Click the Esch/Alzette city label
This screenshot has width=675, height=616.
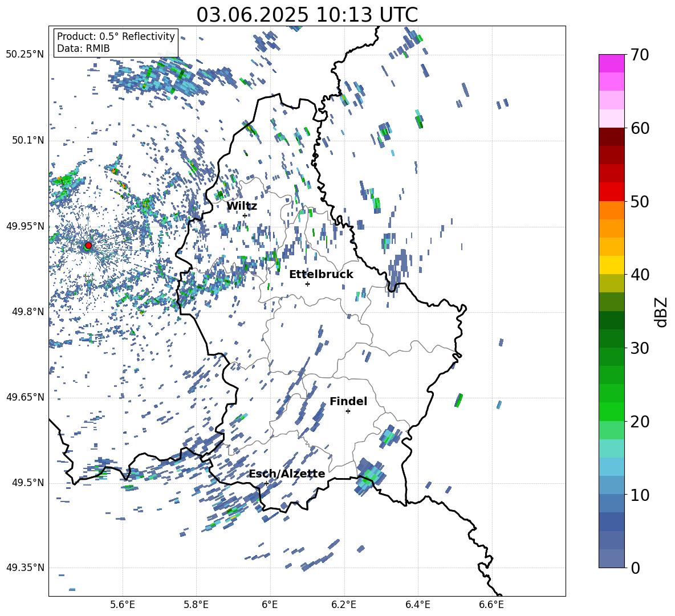[x=287, y=474]
